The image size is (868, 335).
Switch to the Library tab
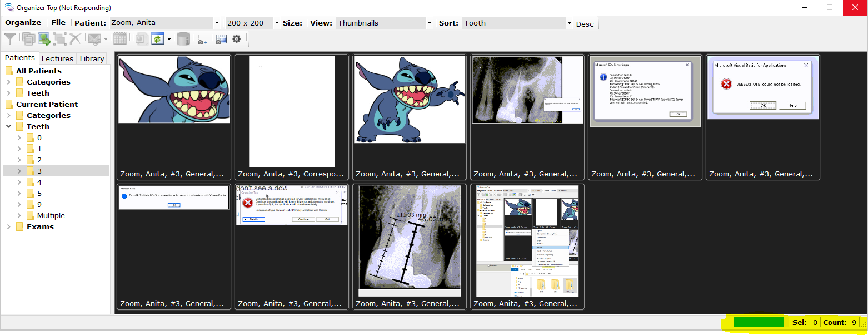92,58
